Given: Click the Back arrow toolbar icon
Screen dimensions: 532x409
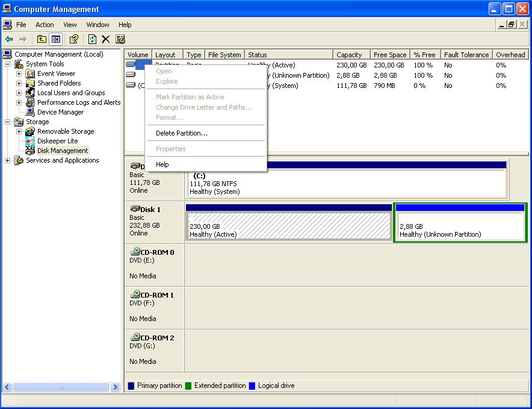Looking at the screenshot, I should click(9, 39).
